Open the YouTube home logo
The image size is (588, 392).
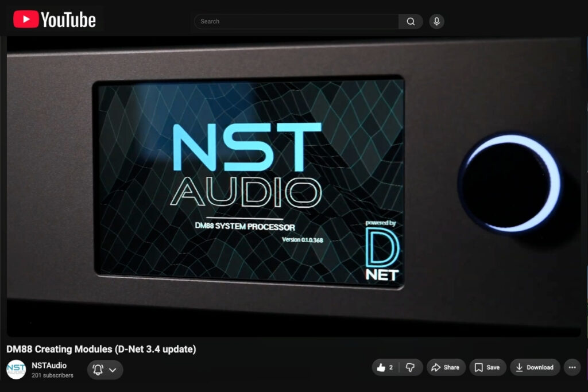[55, 20]
